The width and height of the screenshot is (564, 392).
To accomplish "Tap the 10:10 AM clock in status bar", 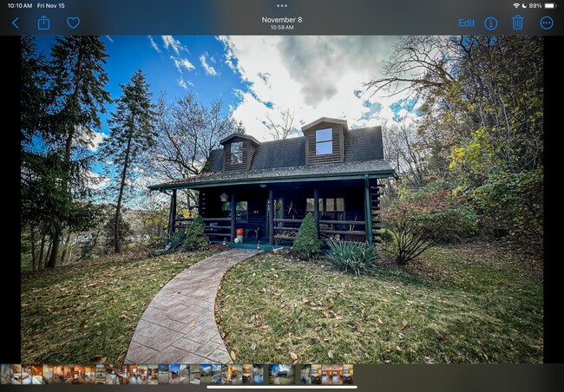I will [19, 5].
